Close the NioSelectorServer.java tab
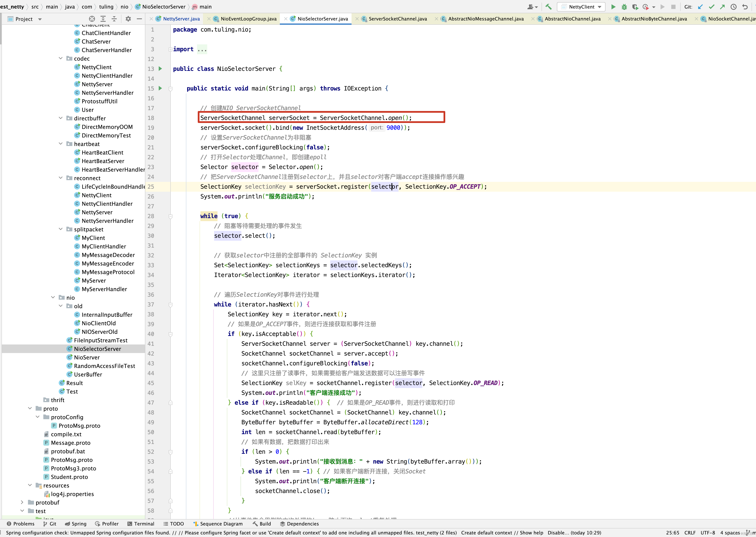This screenshot has width=756, height=537. (285, 19)
